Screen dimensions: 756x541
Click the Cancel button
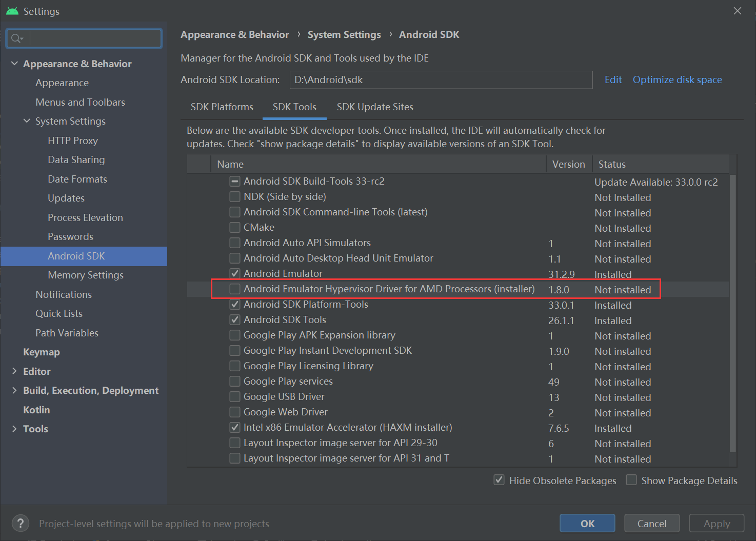pos(652,524)
